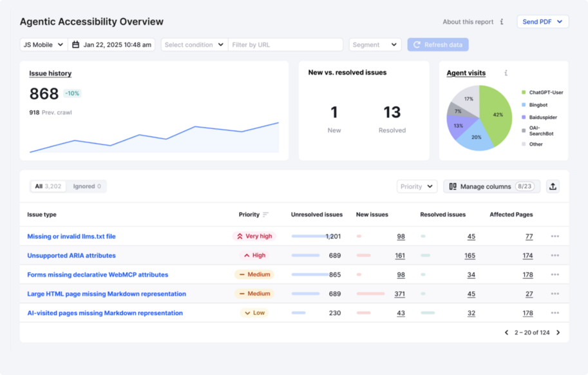The image size is (588, 375).
Task: Click the 2 – 20 of 124 pagination text
Action: pyautogui.click(x=532, y=332)
